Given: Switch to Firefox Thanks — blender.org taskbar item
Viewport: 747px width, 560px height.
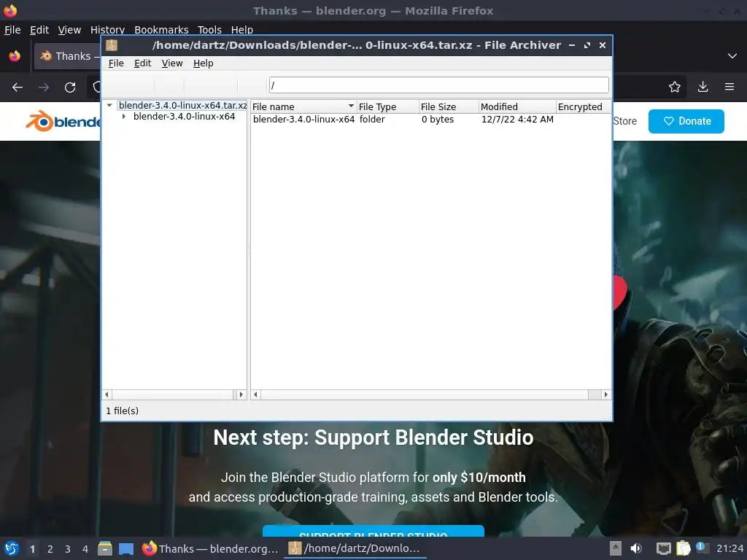Looking at the screenshot, I should click(x=211, y=548).
